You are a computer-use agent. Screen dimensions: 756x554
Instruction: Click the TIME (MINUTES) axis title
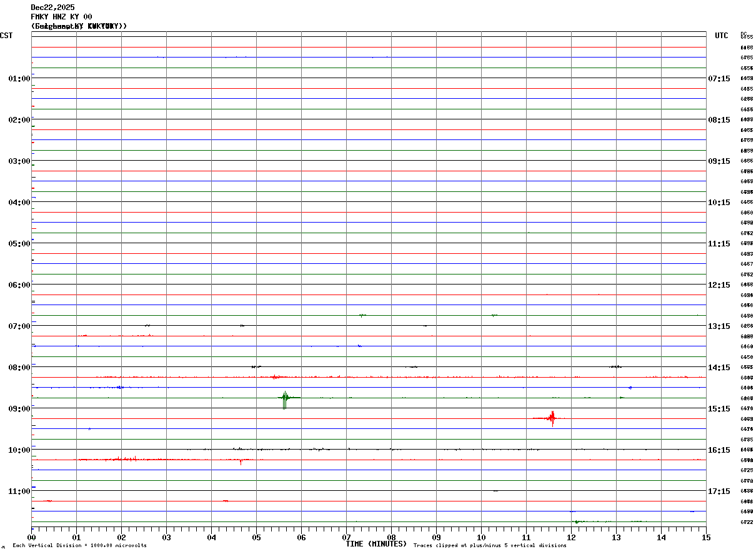click(376, 544)
